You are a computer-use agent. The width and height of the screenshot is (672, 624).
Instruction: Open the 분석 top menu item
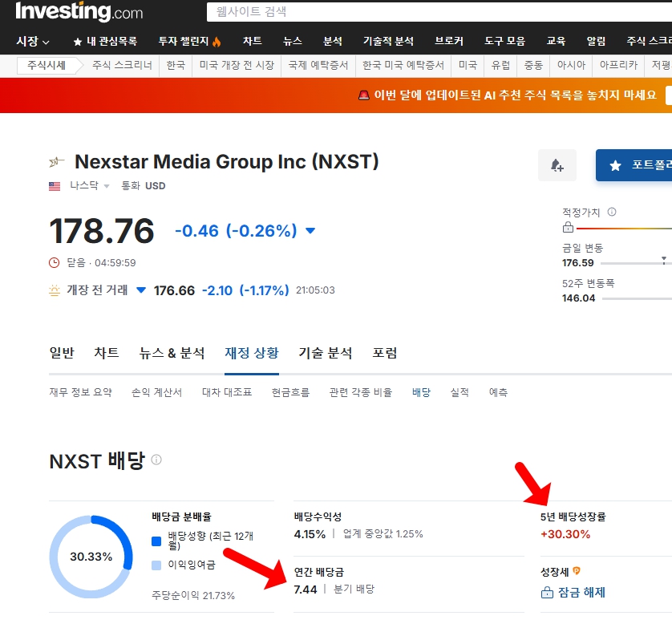pos(333,41)
